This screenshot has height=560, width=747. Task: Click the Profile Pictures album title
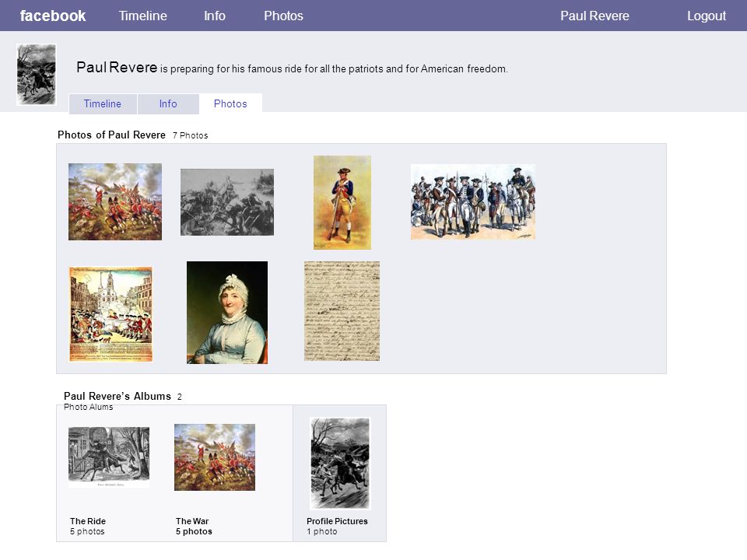337,521
